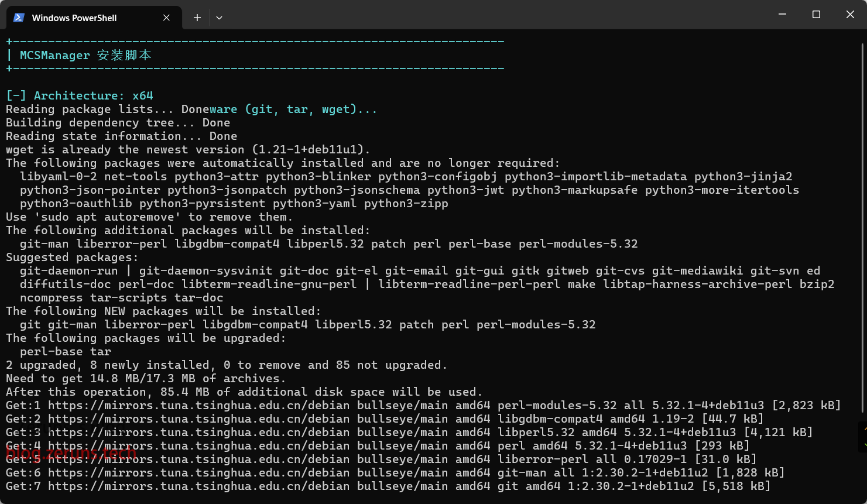The image size is (867, 504).
Task: Click 'python3-oauthlib python3-pyrsistent' line
Action: (x=234, y=203)
